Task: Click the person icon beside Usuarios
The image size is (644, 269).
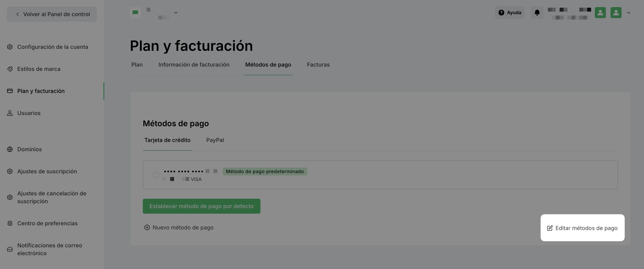Action: (x=10, y=113)
